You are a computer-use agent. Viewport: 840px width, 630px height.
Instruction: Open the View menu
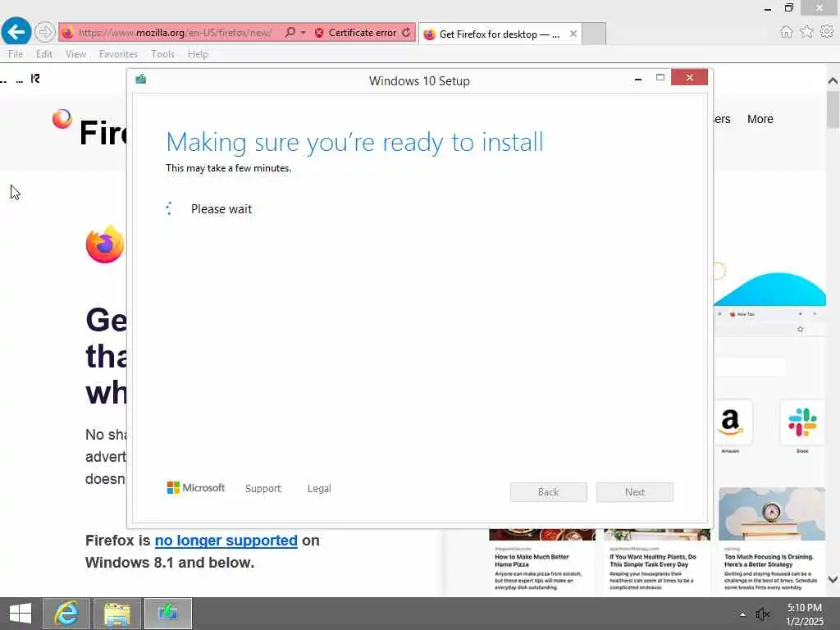pos(75,54)
